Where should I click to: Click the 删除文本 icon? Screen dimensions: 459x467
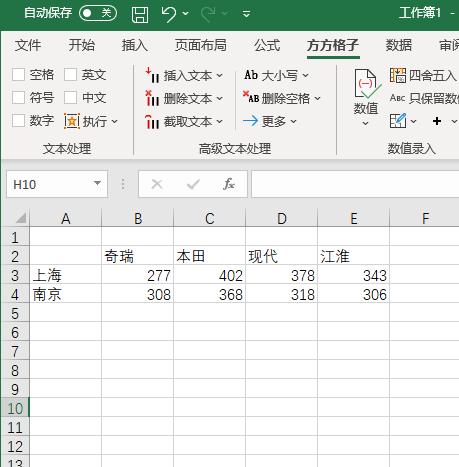point(152,98)
